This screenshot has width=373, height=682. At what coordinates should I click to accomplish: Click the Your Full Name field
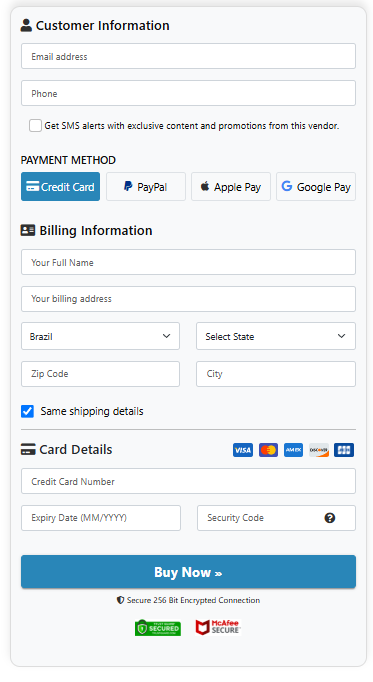188,262
